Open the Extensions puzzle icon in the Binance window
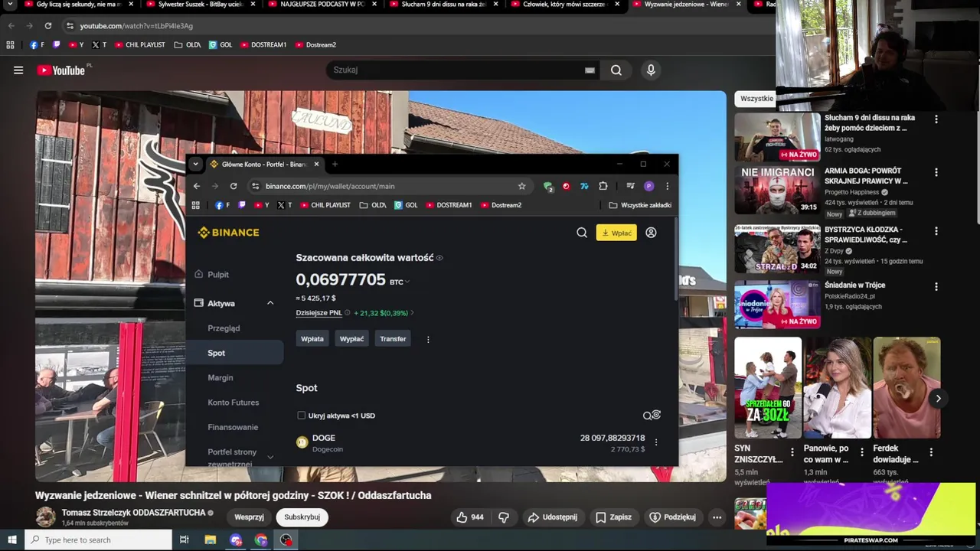 click(603, 186)
